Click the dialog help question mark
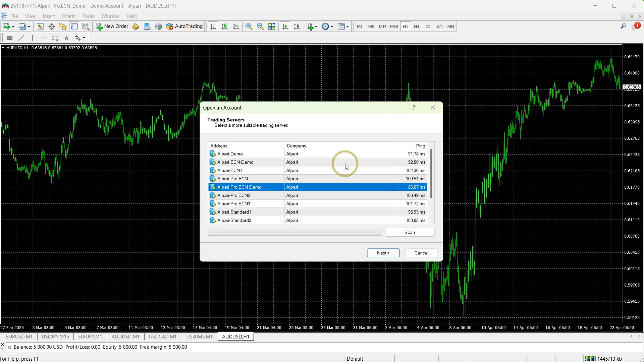 pyautogui.click(x=414, y=108)
